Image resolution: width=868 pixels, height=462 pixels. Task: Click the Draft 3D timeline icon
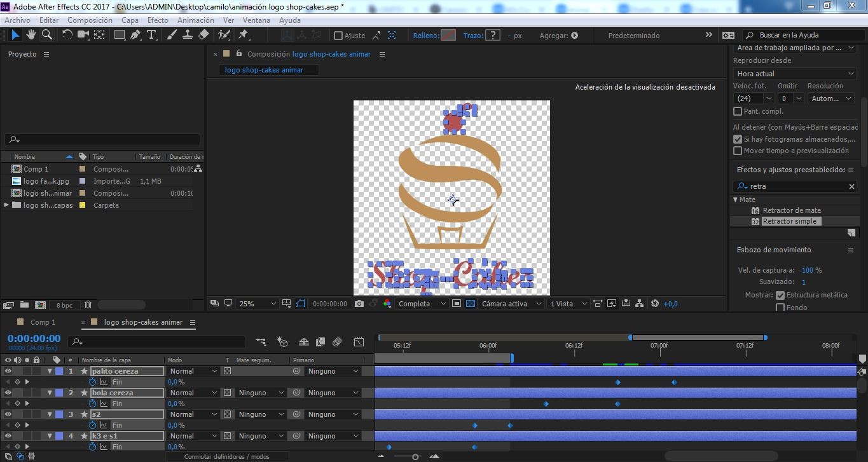click(x=282, y=342)
